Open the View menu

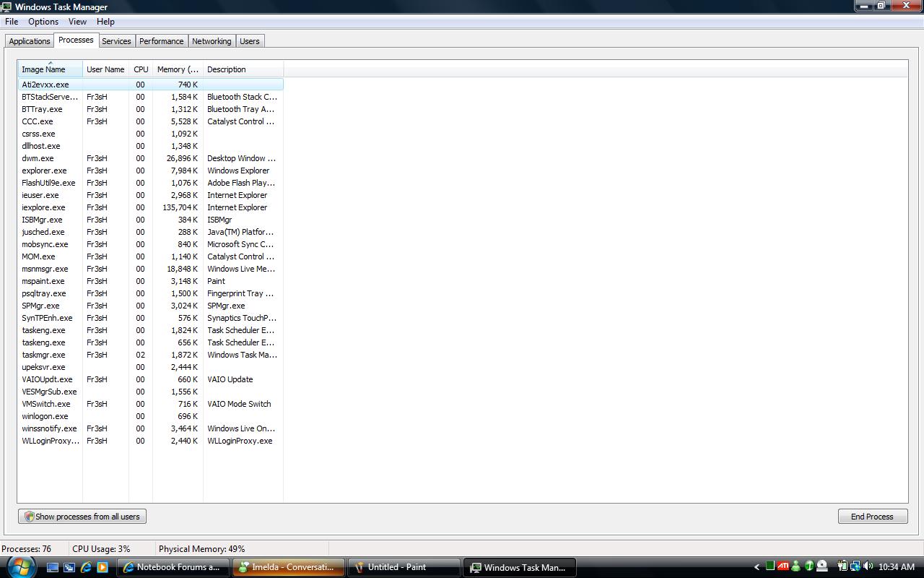pyautogui.click(x=77, y=22)
